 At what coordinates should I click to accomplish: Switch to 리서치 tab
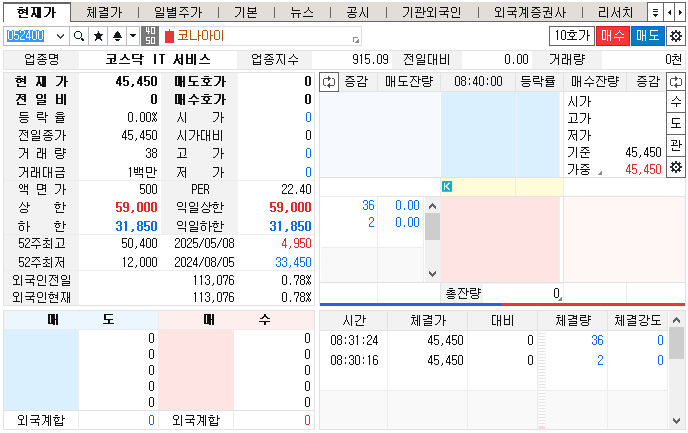click(616, 12)
